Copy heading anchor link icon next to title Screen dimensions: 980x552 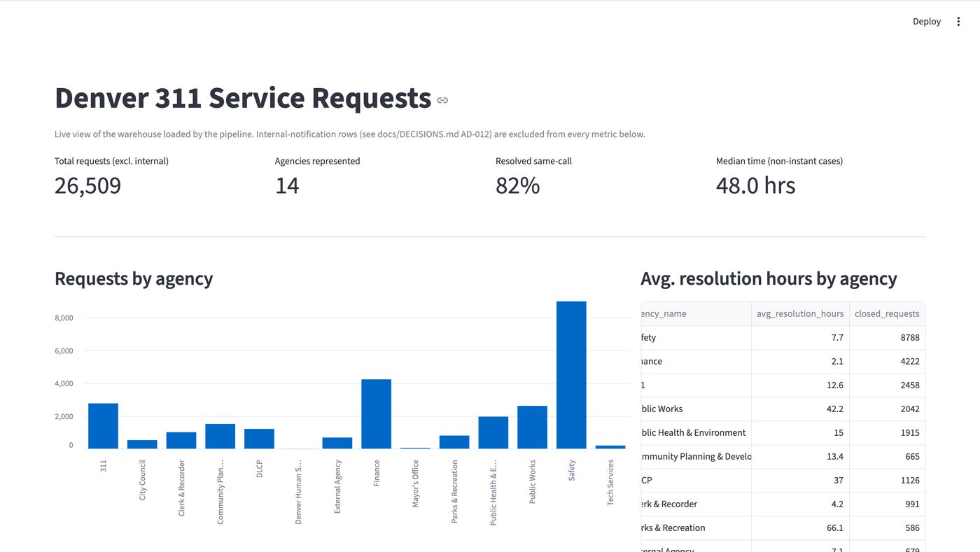point(442,100)
